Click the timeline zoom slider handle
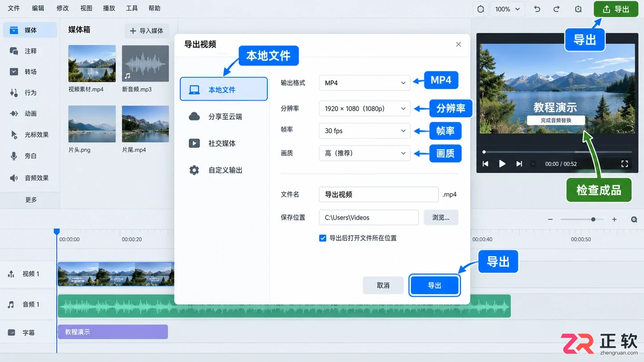 pyautogui.click(x=593, y=219)
